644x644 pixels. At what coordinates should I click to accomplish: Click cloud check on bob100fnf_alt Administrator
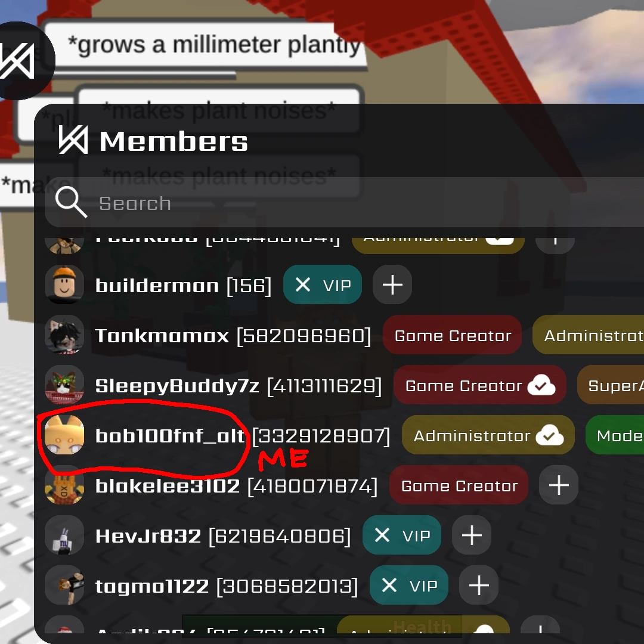tap(550, 435)
